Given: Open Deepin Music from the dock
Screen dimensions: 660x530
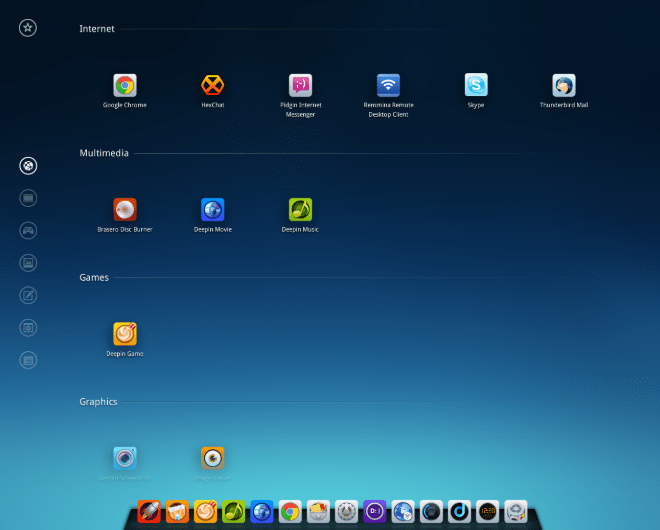Looking at the screenshot, I should (234, 511).
